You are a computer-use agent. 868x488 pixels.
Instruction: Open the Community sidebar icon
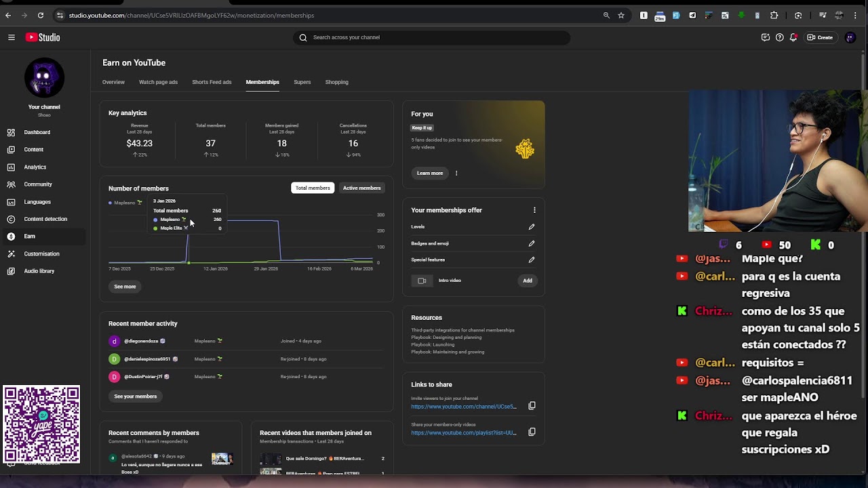pos(11,184)
